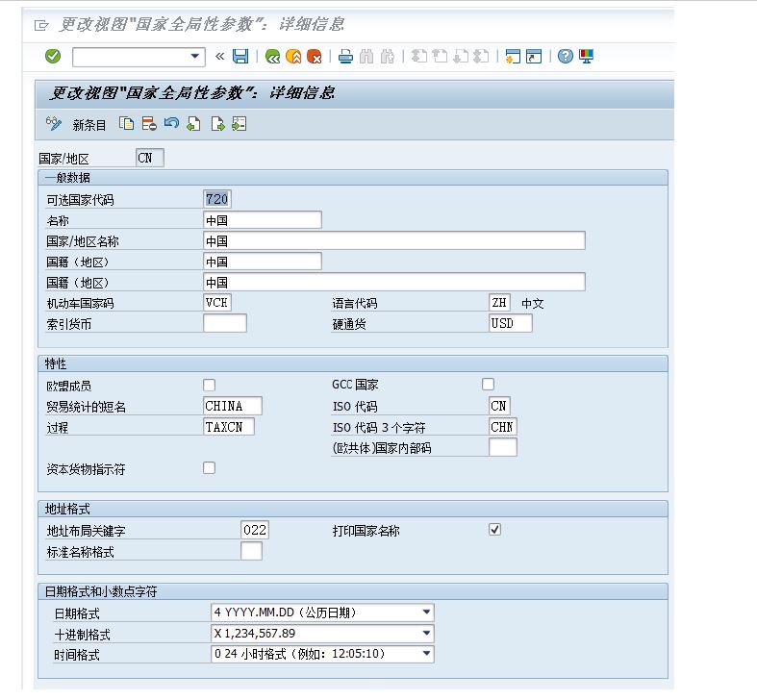Exit the view with yellow Exit icon

click(293, 57)
